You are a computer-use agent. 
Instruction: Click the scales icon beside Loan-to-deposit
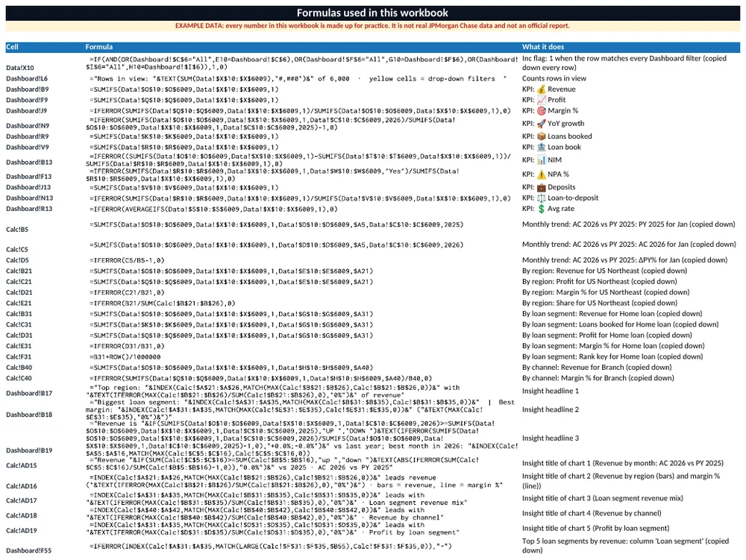[541, 198]
